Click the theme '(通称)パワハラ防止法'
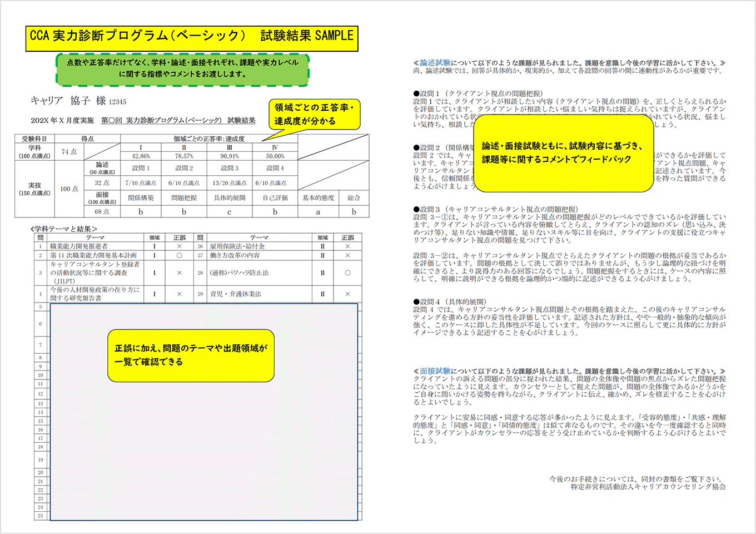The height and width of the screenshot is (534, 756). pos(240,273)
